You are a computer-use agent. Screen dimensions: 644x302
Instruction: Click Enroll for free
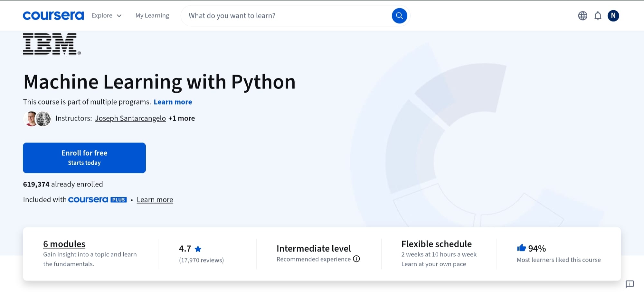tap(84, 158)
